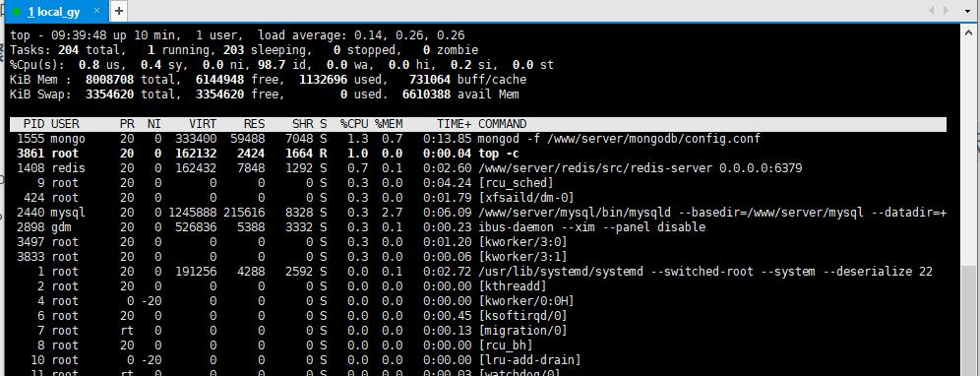980x376 pixels.
Task: Click the tab bar scroll-left arrow
Action: pyautogui.click(x=931, y=10)
